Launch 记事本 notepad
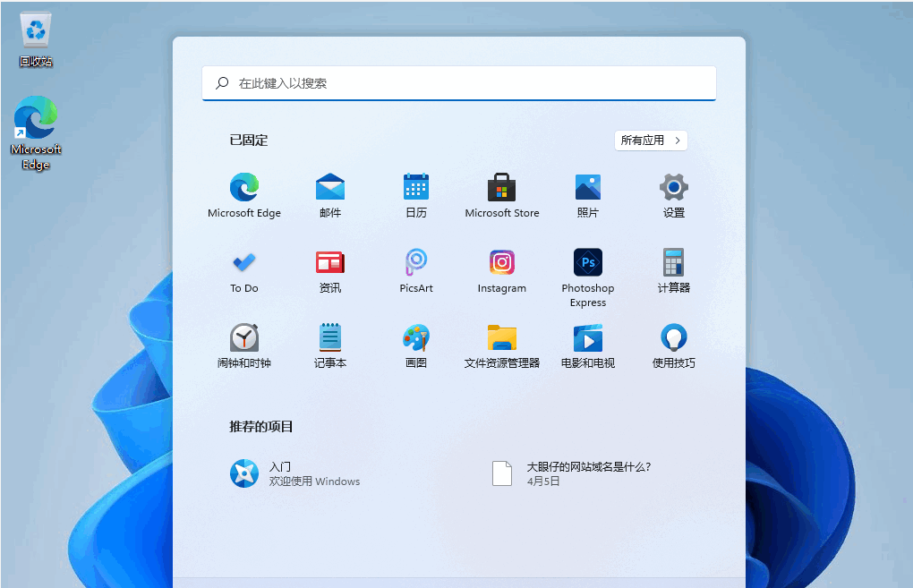 pyautogui.click(x=330, y=345)
